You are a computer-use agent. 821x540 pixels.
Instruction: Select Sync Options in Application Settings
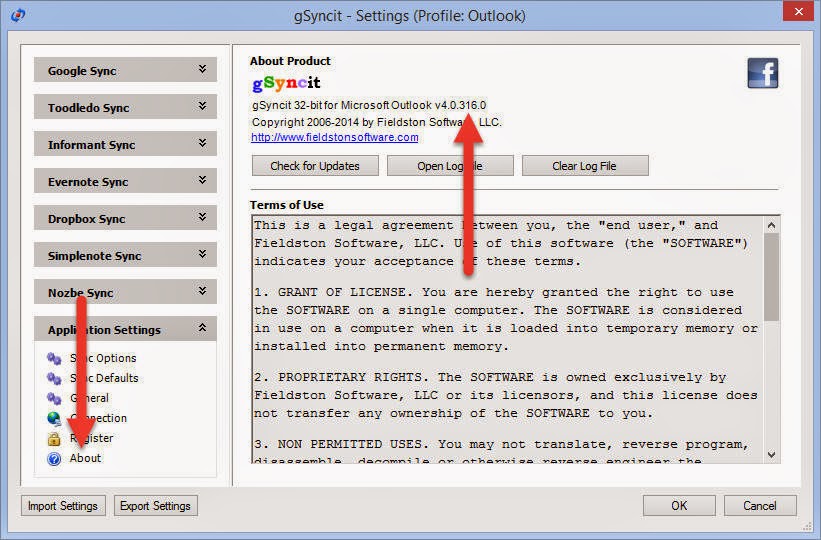point(103,358)
